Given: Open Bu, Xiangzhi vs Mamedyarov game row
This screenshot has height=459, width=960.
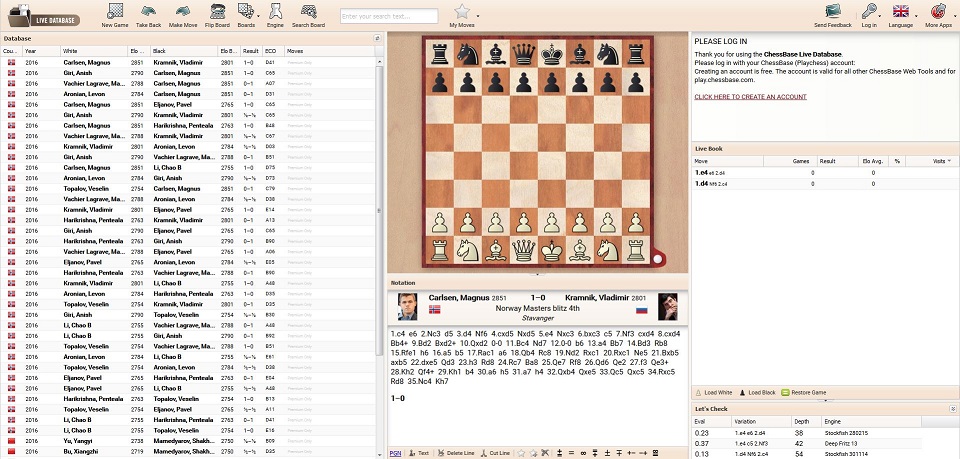Looking at the screenshot, I should point(187,451).
